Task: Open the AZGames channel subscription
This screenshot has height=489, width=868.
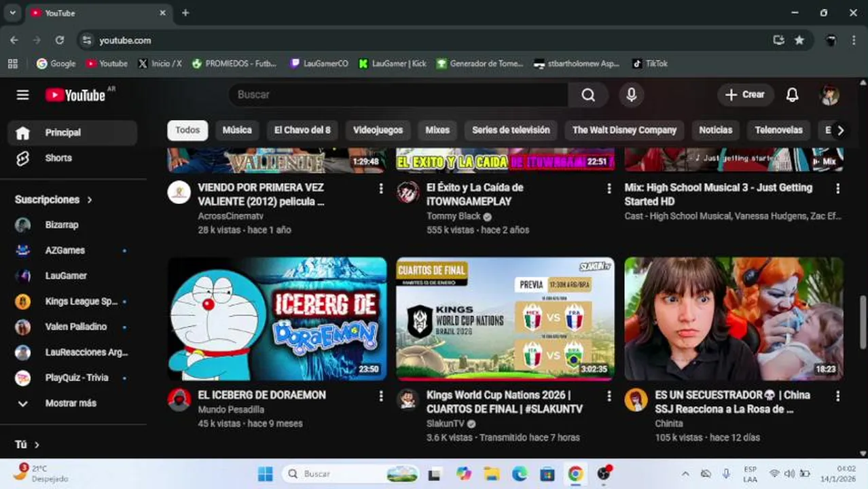Action: click(x=73, y=251)
